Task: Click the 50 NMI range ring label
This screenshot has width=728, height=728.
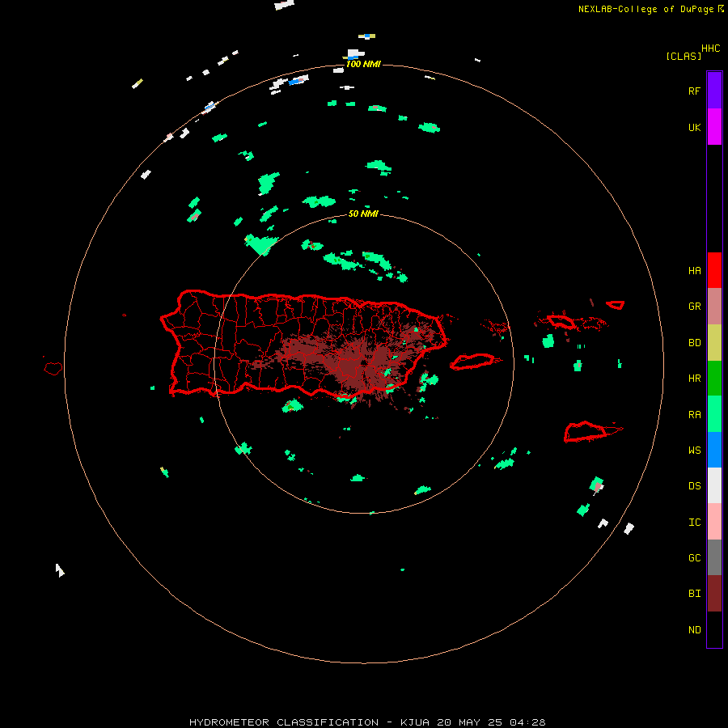Action: 363,214
